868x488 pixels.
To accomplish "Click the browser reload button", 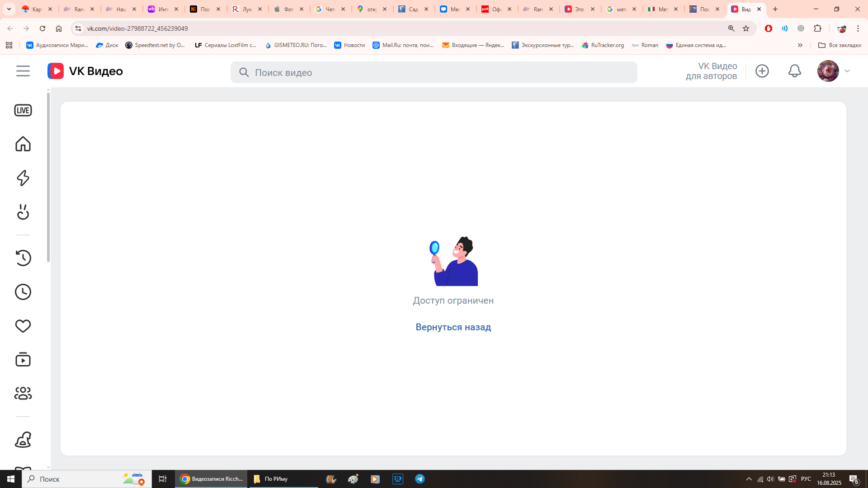I will [x=42, y=28].
